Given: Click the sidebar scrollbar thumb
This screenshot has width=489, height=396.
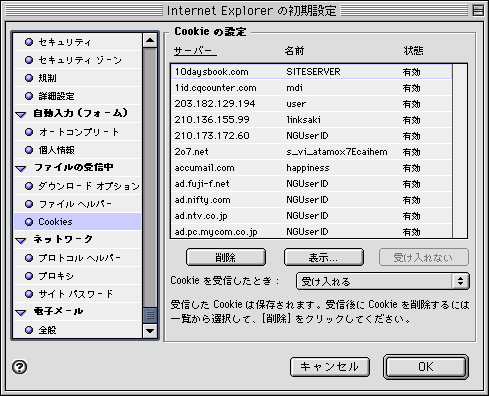Looking at the screenshot, I should [150, 315].
